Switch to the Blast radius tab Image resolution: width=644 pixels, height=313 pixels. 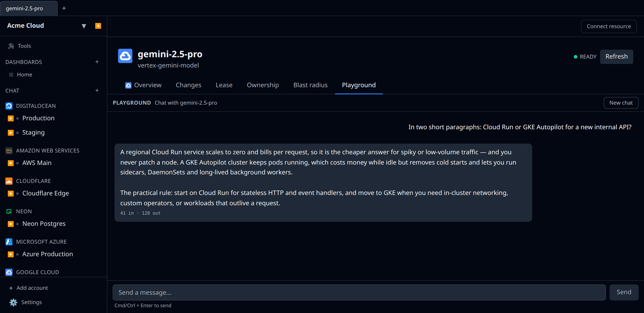[x=310, y=85]
